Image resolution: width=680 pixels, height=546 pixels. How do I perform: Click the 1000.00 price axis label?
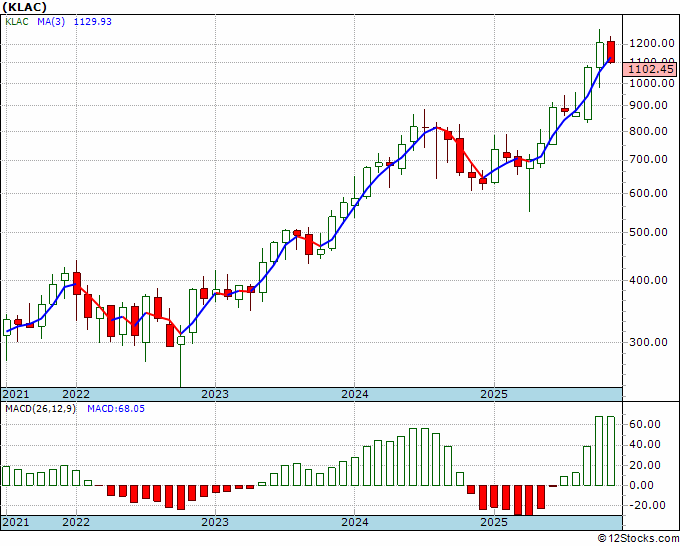[x=652, y=83]
